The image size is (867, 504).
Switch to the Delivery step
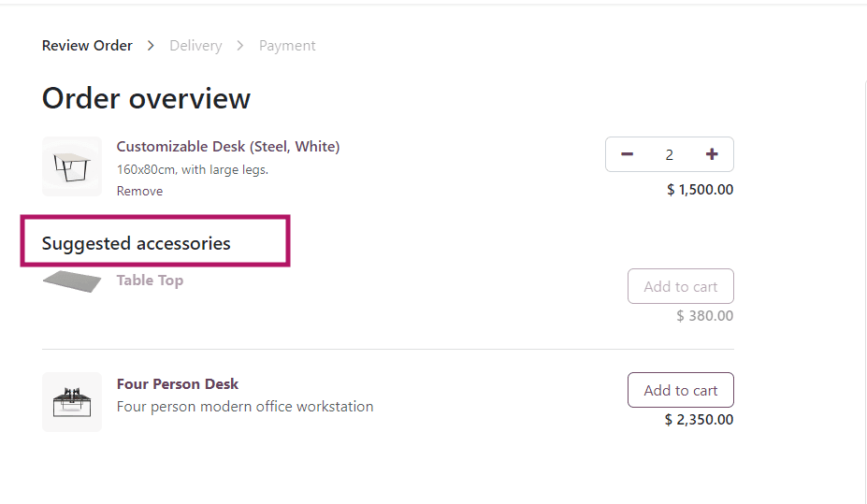195,46
